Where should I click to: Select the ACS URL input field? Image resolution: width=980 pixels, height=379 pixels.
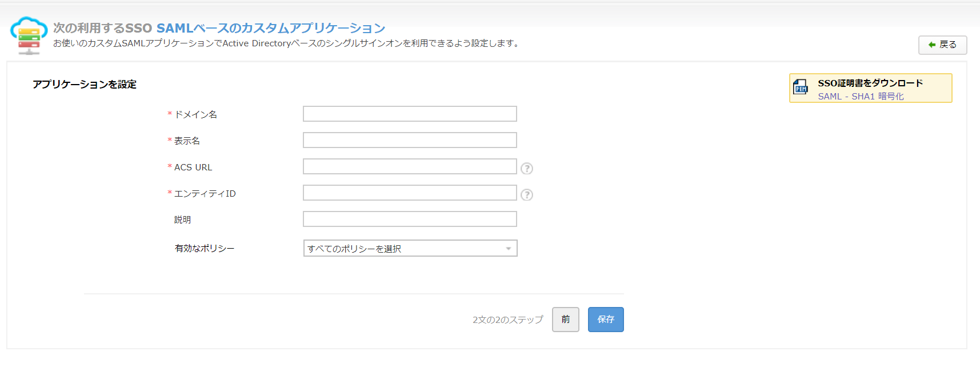pos(410,166)
